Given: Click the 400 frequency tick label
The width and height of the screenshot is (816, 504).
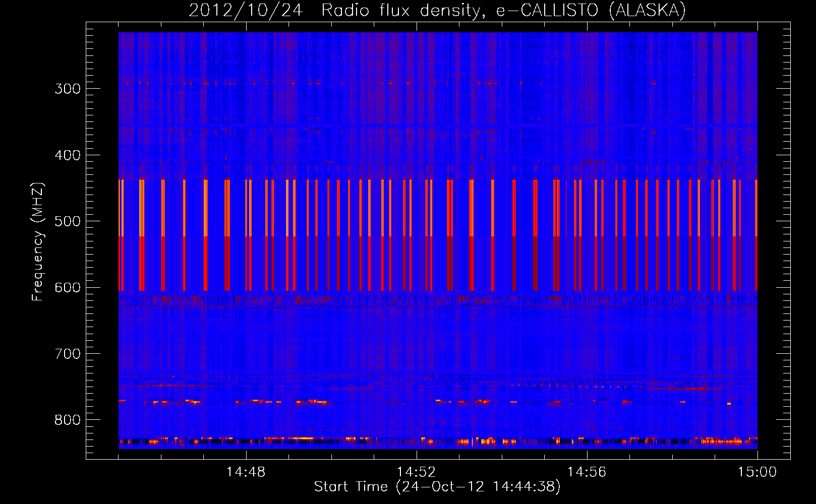Looking at the screenshot, I should (68, 155).
